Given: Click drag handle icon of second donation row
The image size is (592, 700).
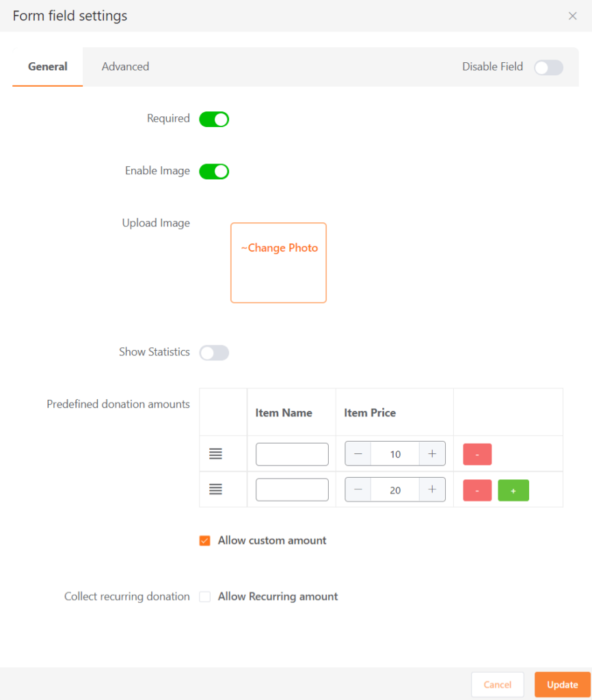Looking at the screenshot, I should [x=215, y=489].
